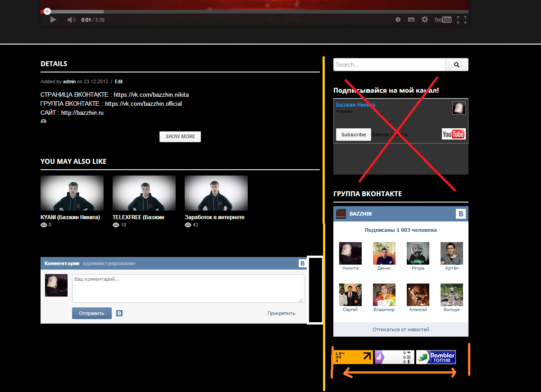The height and width of the screenshot is (392, 541).
Task: Open Артём member avatar
Action: (452, 253)
